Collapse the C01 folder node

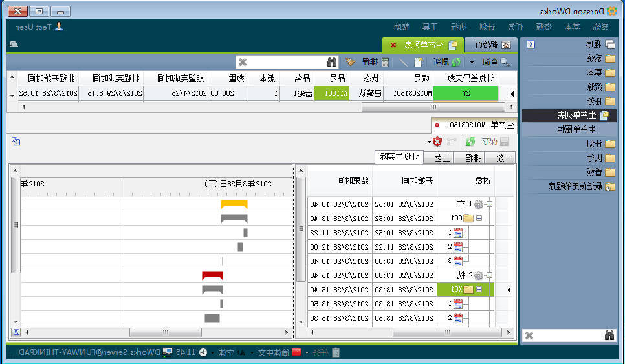479,218
